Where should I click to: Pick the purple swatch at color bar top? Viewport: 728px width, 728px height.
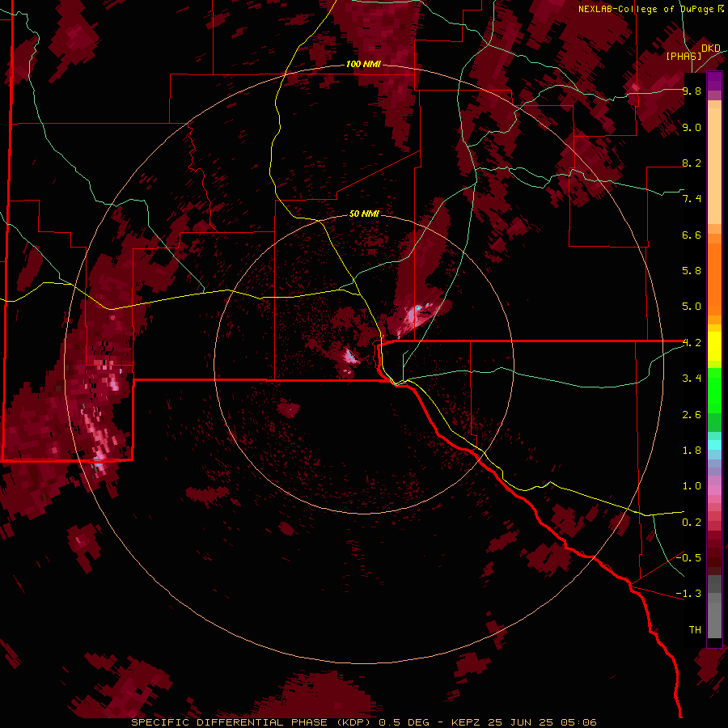point(714,81)
